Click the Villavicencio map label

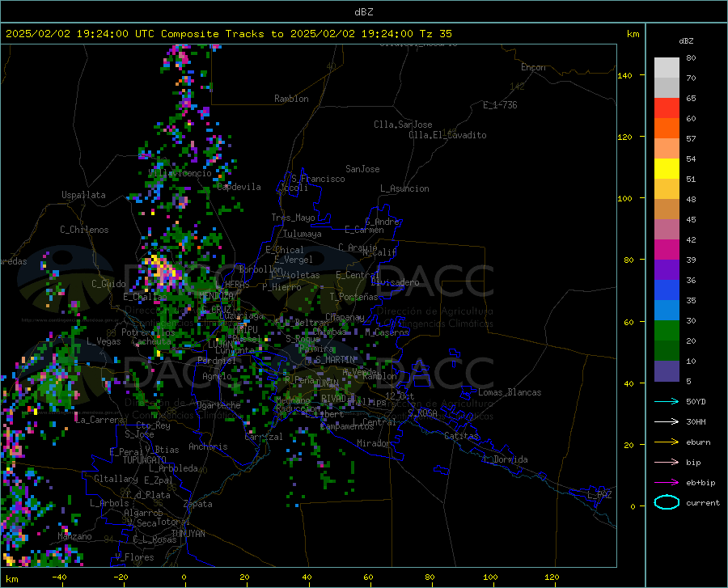click(x=180, y=173)
